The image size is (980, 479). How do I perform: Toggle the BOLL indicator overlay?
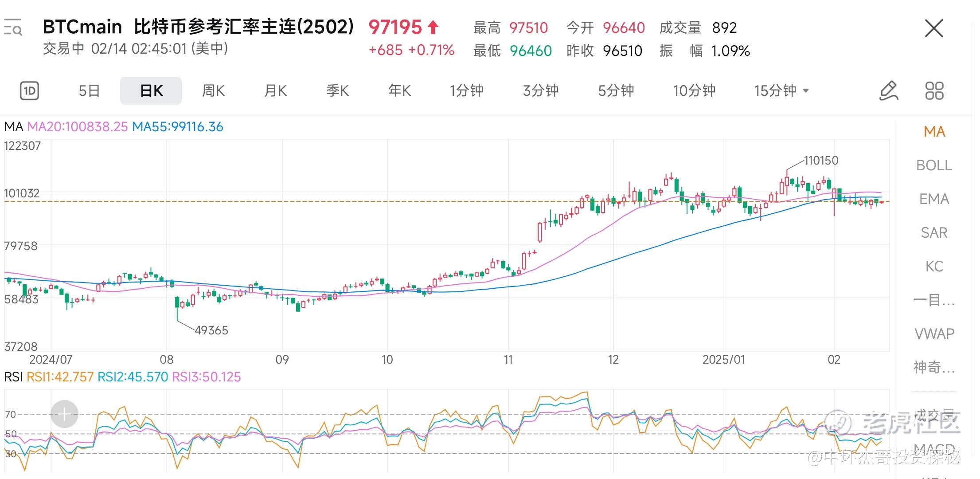(x=934, y=165)
